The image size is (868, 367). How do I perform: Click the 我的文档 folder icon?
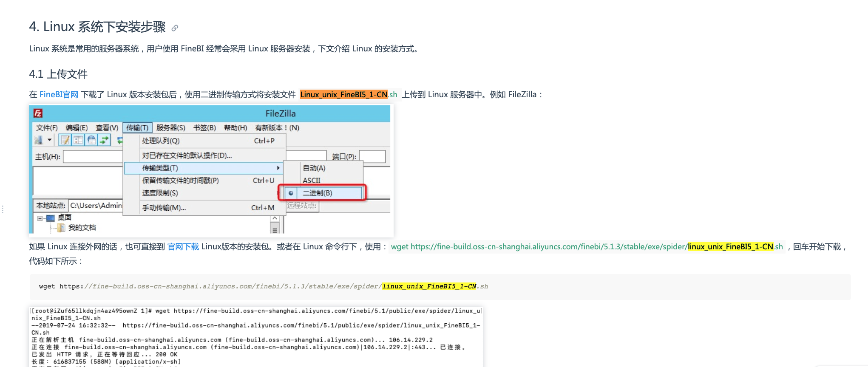point(62,228)
